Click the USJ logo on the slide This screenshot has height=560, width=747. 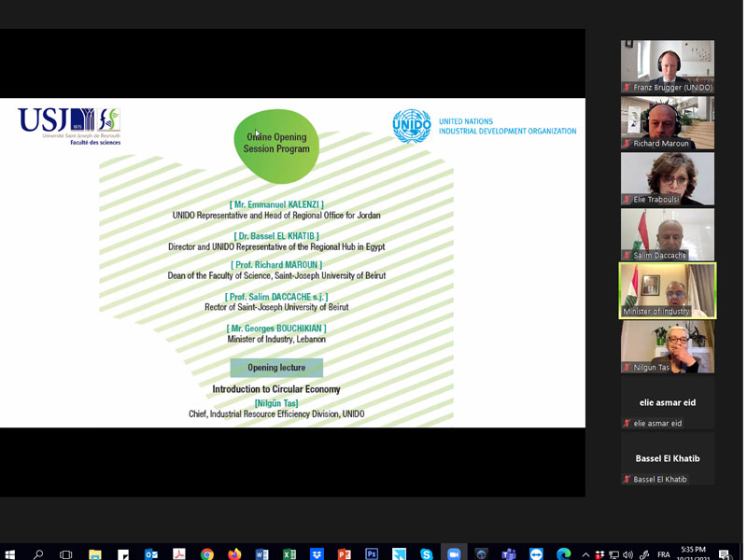tap(69, 126)
